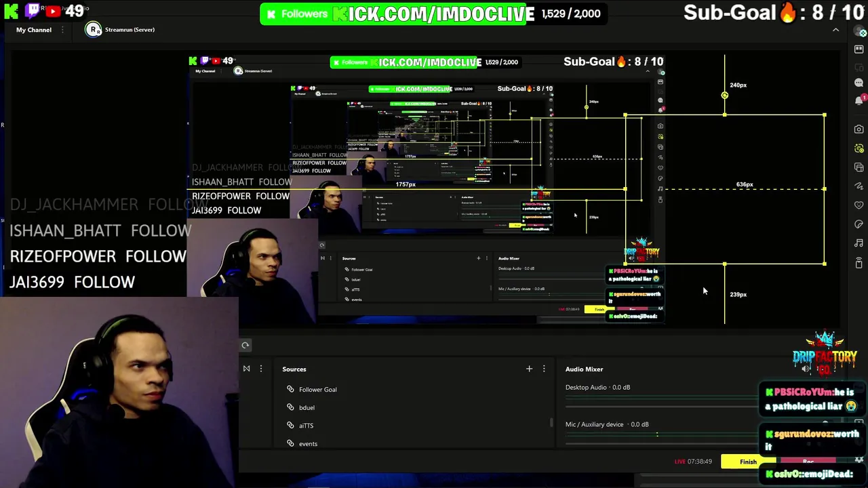Open the layout panel icon in sidebar

859,49
